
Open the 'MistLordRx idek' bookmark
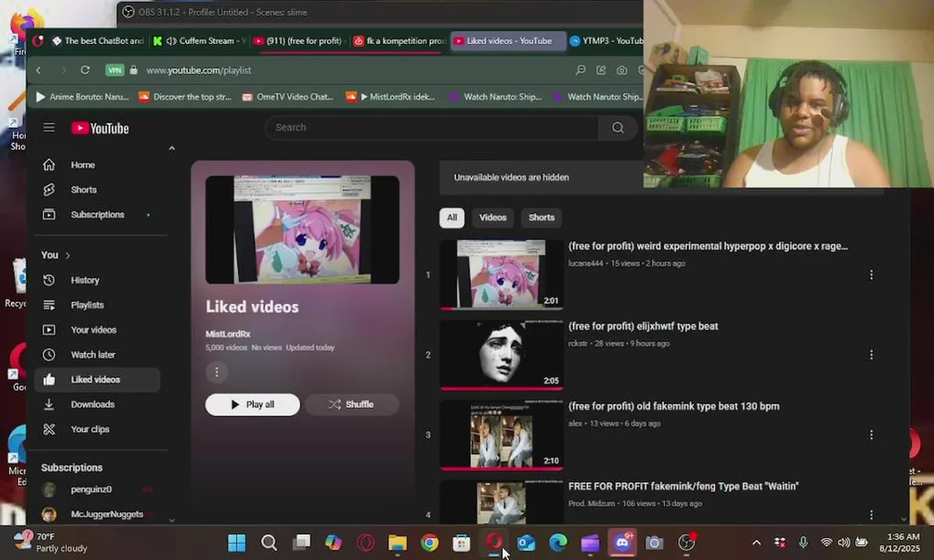coord(391,97)
